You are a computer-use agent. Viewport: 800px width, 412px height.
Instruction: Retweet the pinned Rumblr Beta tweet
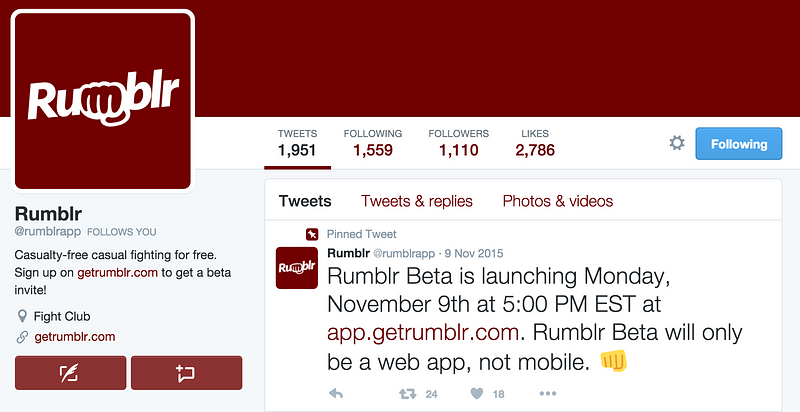(x=407, y=394)
